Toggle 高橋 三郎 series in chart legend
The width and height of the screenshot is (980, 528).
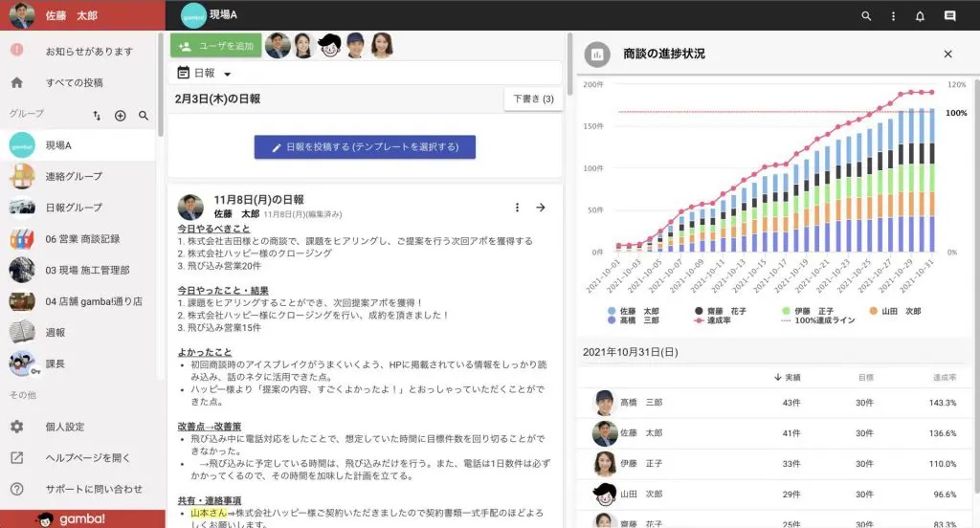[633, 319]
